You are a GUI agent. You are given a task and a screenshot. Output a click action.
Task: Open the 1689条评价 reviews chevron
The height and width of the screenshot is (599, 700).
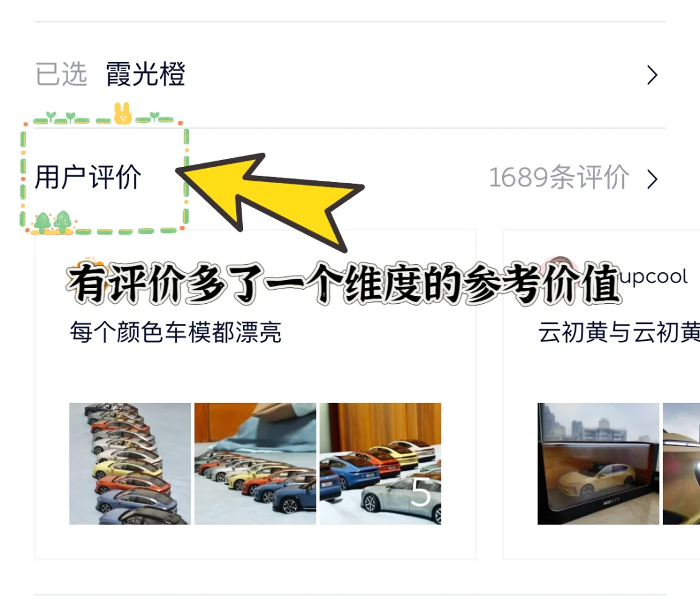click(x=653, y=179)
